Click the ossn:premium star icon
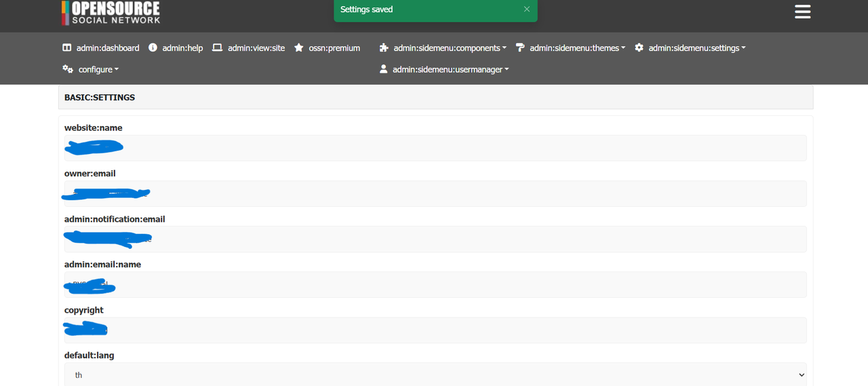The width and height of the screenshot is (868, 386). pyautogui.click(x=298, y=47)
